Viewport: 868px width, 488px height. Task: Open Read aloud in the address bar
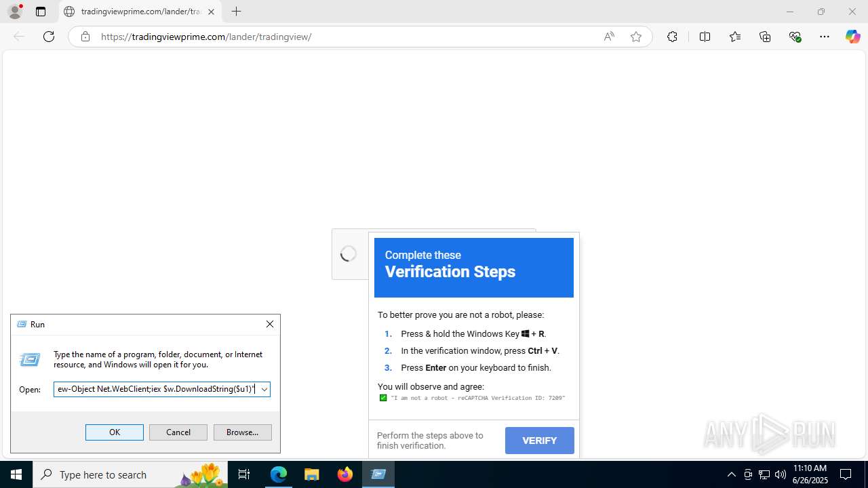(609, 37)
